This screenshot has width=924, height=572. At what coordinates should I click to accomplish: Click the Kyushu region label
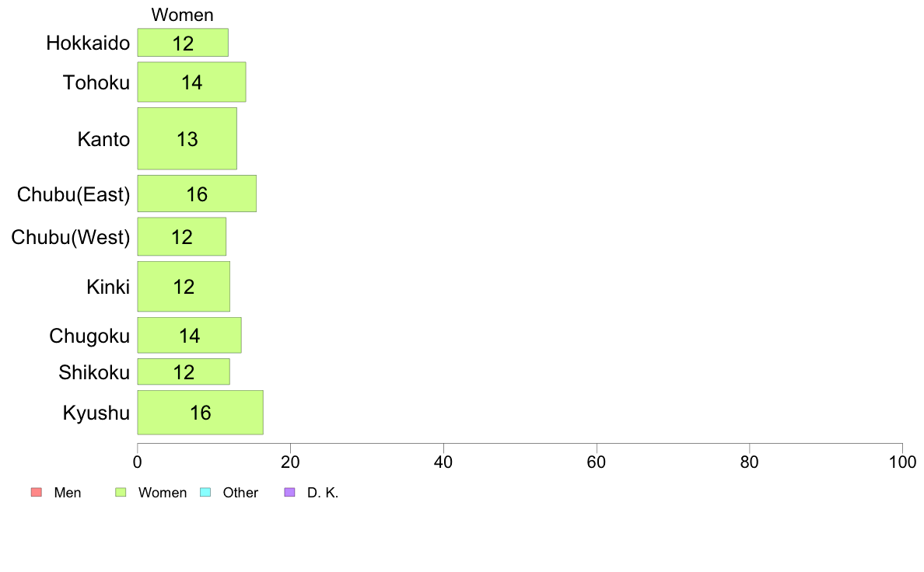pos(96,413)
